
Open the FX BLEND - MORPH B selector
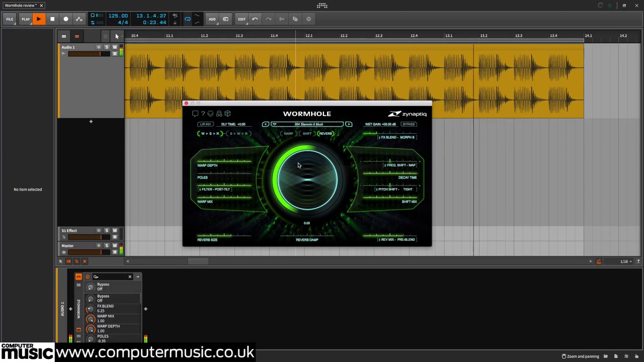click(397, 137)
